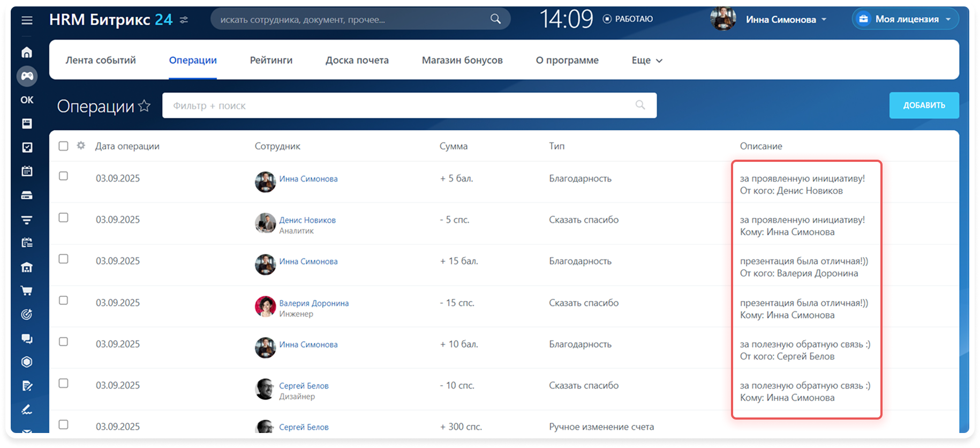Viewport: 980px width, 448px height.
Task: Add the Операции page to favorites with the star
Action: pyautogui.click(x=144, y=106)
